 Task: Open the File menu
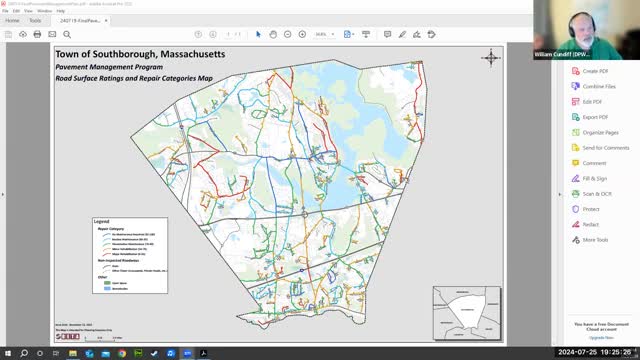click(5, 11)
